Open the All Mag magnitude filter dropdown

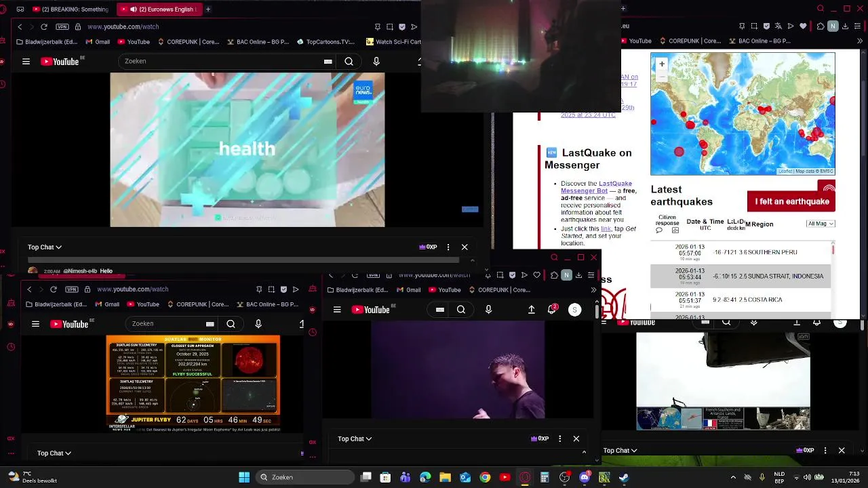pyautogui.click(x=821, y=224)
